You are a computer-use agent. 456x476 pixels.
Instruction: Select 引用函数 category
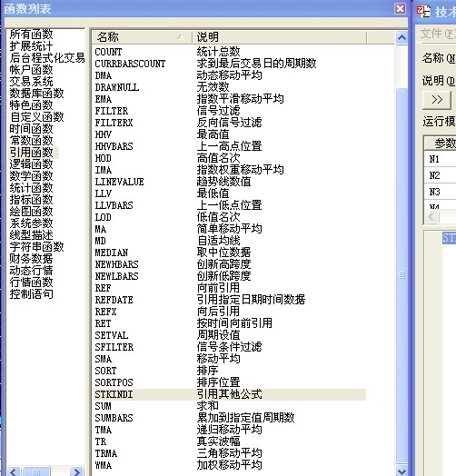pos(31,153)
